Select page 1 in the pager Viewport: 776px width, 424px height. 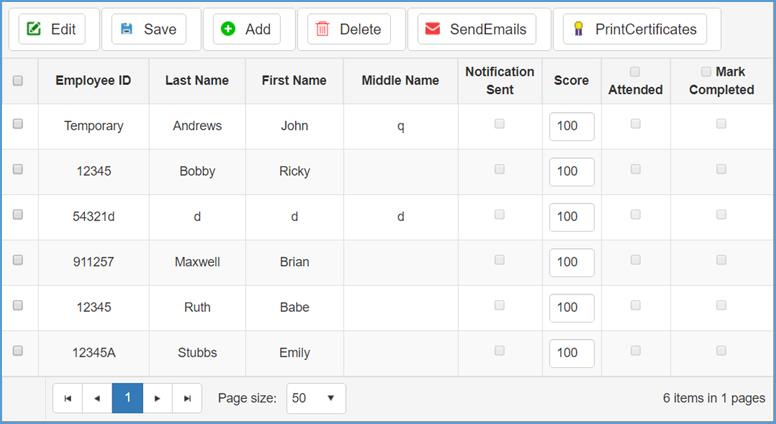127,398
